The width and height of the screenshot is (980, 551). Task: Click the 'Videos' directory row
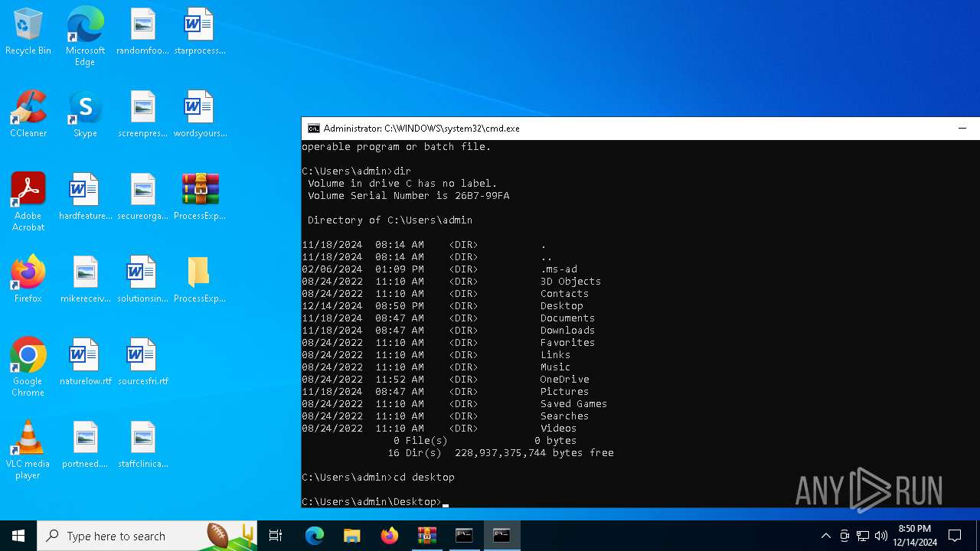[439, 429]
